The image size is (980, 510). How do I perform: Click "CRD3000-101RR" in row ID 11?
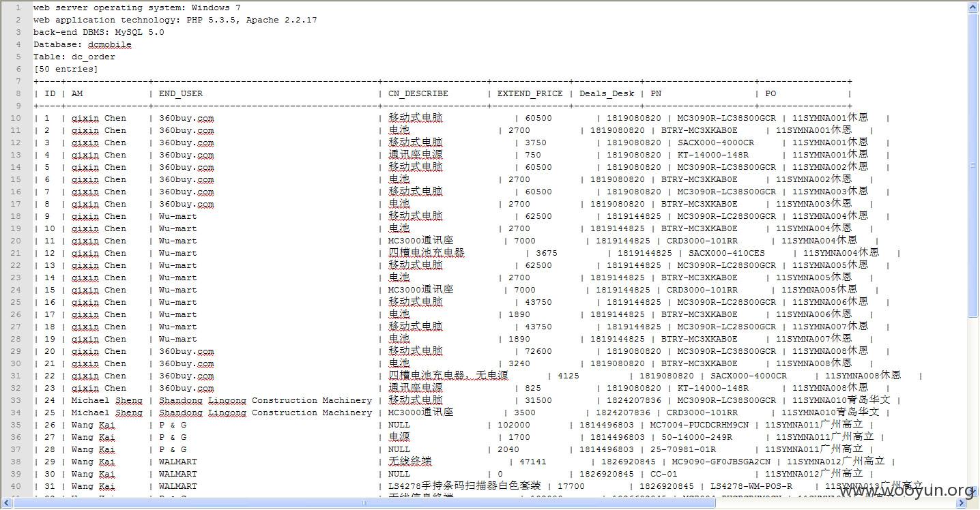702,241
